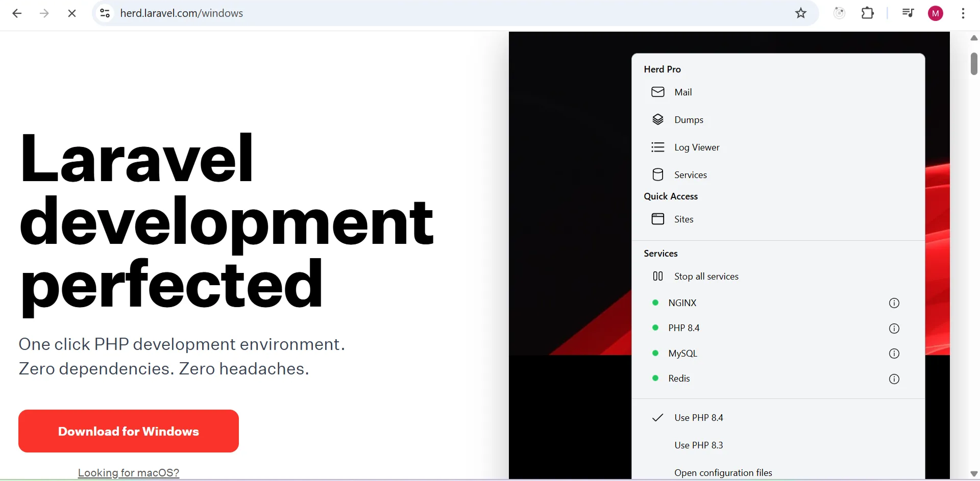
Task: Click the Sites window icon
Action: click(658, 219)
